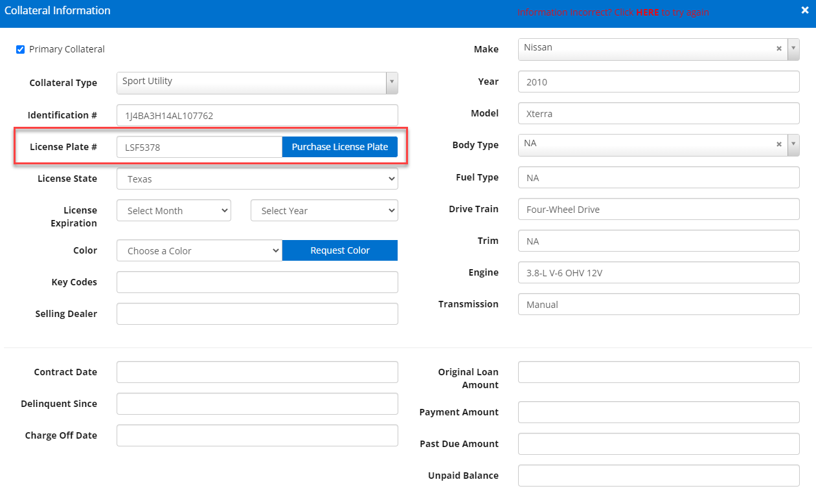
Task: Click the Request Color button
Action: click(x=340, y=250)
